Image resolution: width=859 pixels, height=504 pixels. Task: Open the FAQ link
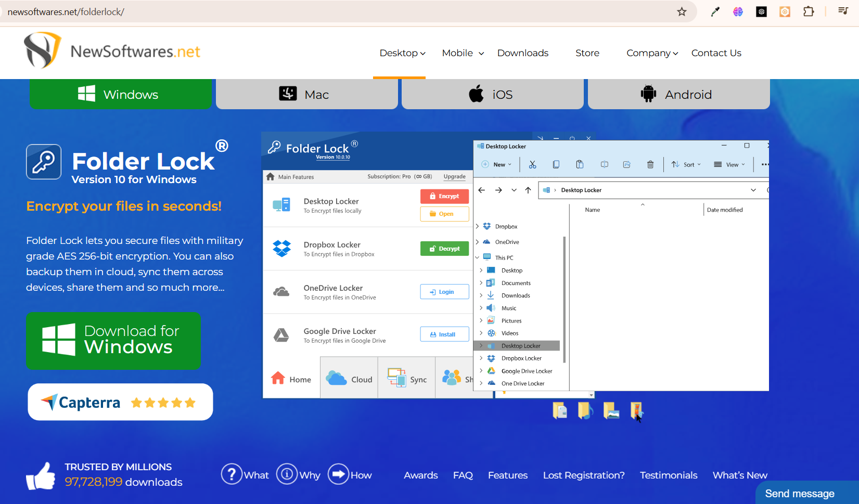(463, 475)
